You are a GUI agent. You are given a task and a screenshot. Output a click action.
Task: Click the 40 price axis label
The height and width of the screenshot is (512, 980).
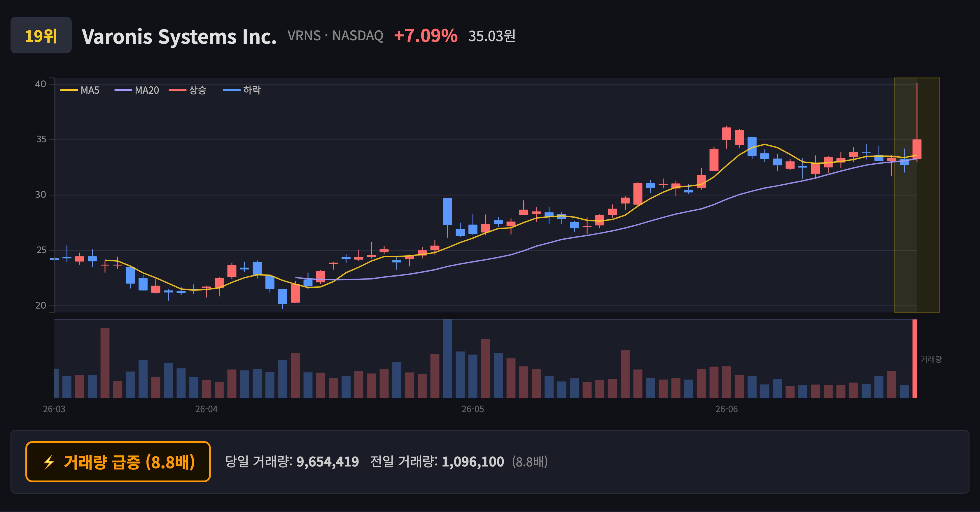pos(40,84)
